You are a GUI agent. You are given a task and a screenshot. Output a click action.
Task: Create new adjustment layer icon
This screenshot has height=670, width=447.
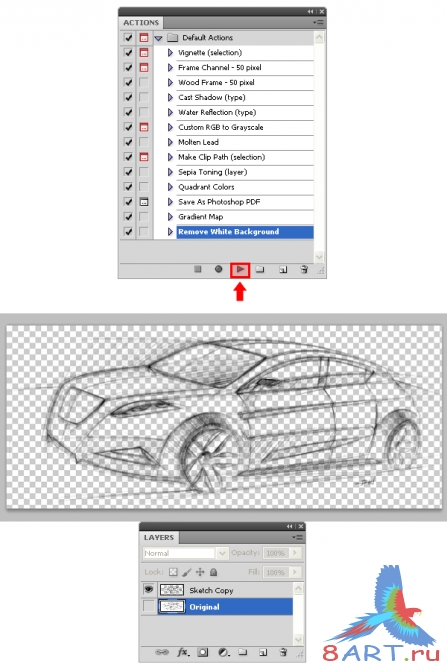tap(223, 652)
